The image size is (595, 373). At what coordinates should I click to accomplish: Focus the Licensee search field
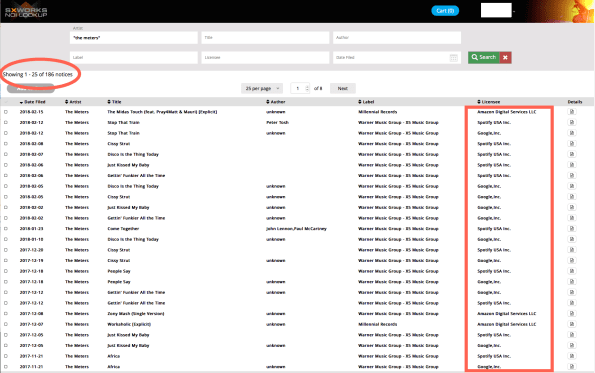(x=265, y=57)
